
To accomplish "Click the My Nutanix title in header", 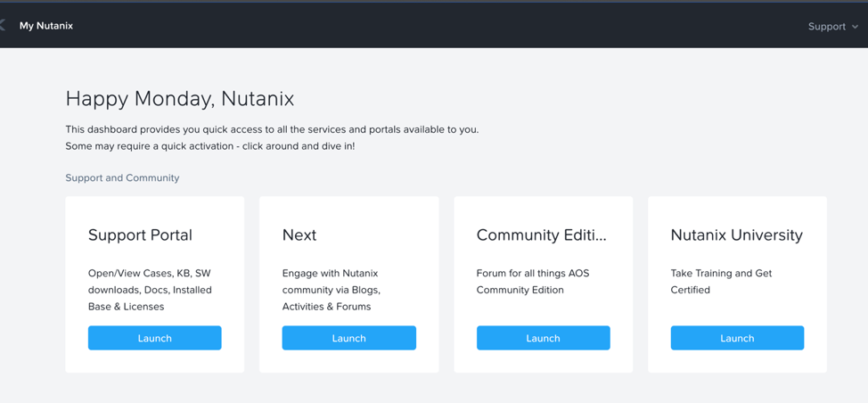I will pyautogui.click(x=46, y=26).
